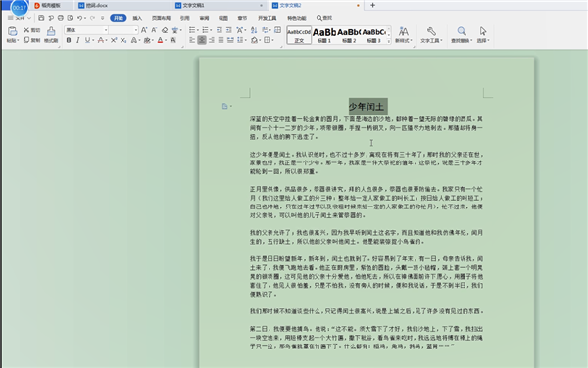Viewport: 588px width, 368px height.
Task: Expand the styles gallery arrow
Action: click(x=389, y=41)
